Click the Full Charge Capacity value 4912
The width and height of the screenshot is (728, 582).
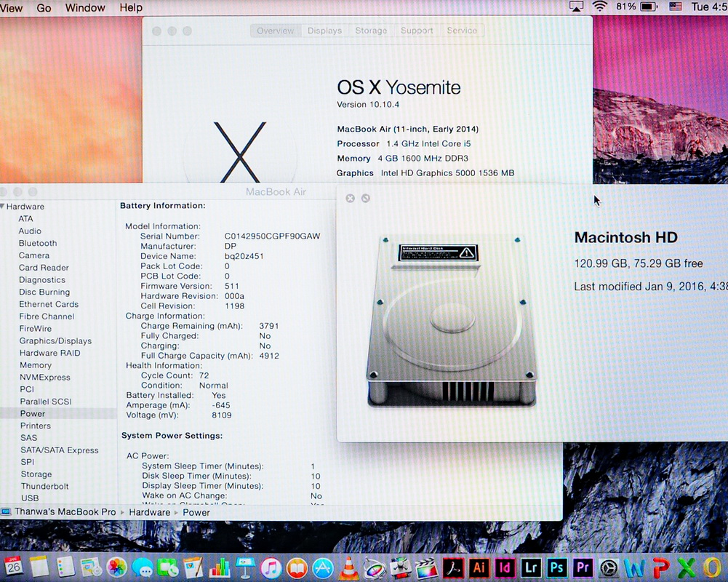[269, 356]
